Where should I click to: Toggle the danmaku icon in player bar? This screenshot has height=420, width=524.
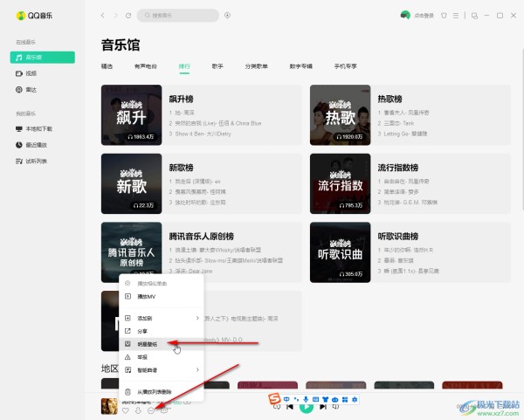tap(164, 410)
